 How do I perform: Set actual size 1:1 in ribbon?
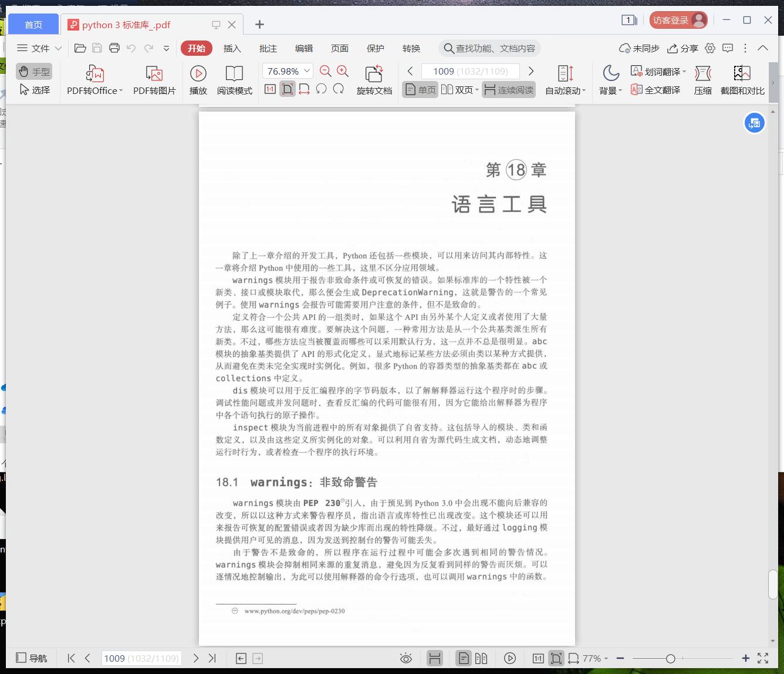tap(270, 89)
